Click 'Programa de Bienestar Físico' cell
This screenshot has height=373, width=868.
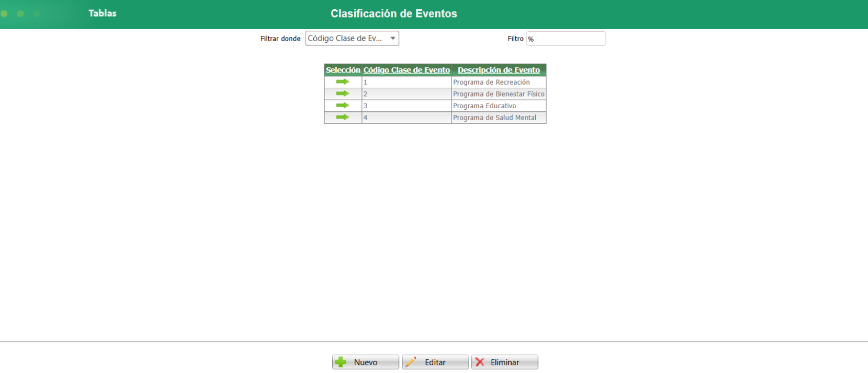pyautogui.click(x=499, y=94)
